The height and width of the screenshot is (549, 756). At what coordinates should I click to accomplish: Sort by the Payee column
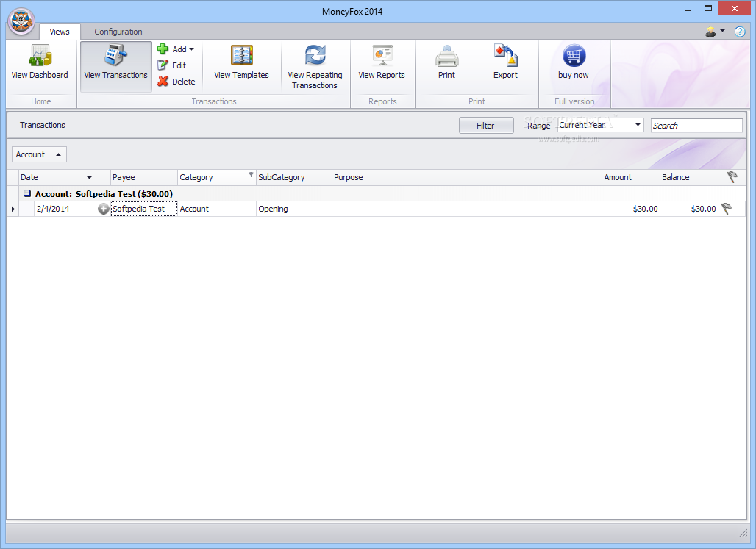tap(144, 177)
